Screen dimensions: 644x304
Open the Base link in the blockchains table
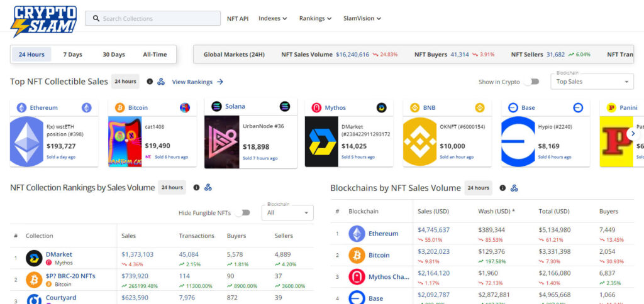(x=375, y=298)
